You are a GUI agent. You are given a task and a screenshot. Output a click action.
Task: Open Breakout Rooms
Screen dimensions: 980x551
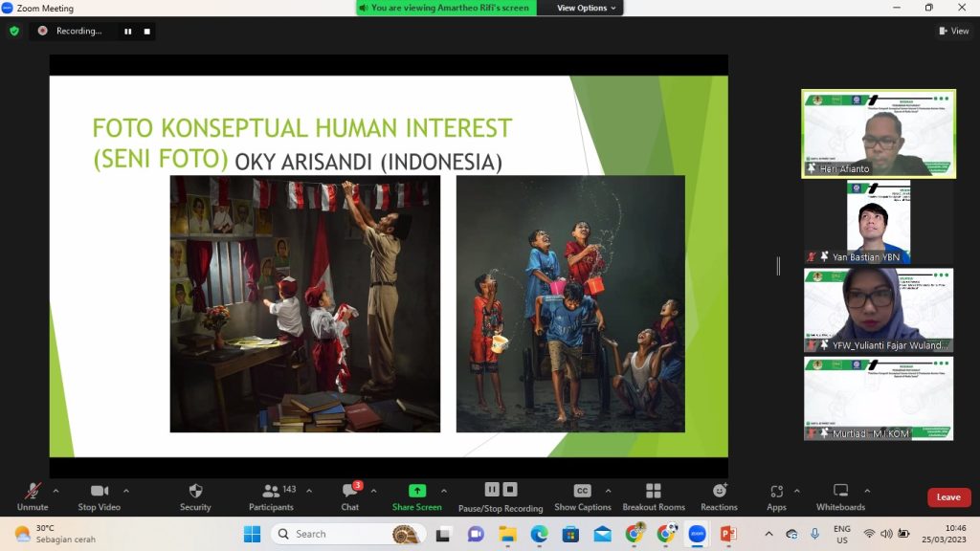tap(654, 496)
